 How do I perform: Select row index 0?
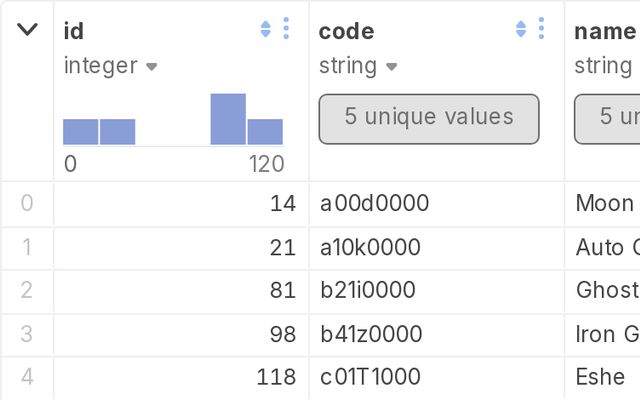[27, 204]
